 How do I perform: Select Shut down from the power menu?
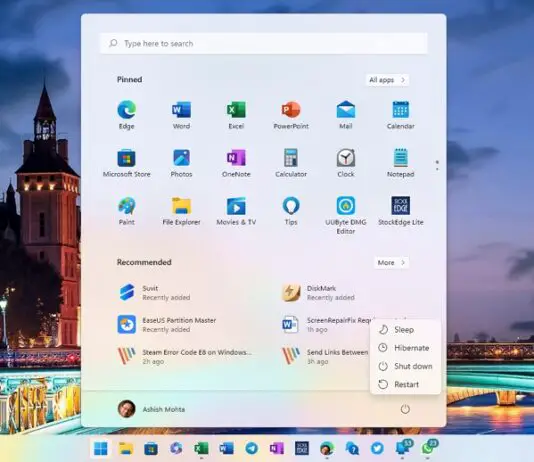click(x=405, y=366)
